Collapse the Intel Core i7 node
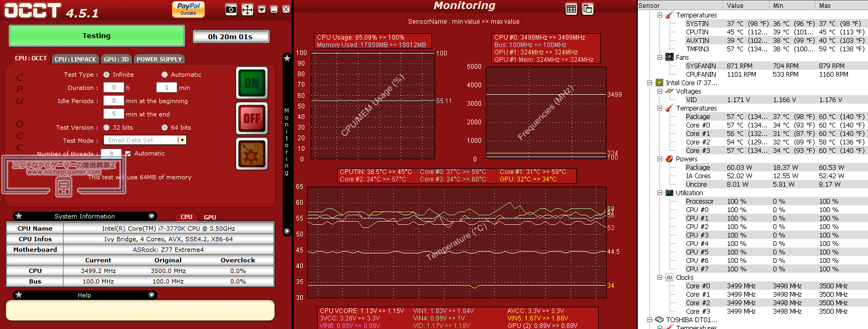This screenshot has width=868, height=329. [649, 83]
